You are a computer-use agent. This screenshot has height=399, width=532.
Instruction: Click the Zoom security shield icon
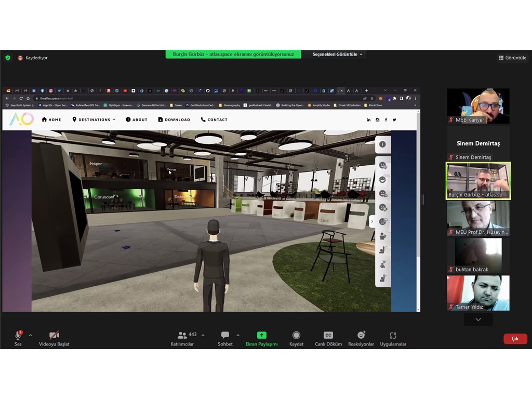point(8,58)
